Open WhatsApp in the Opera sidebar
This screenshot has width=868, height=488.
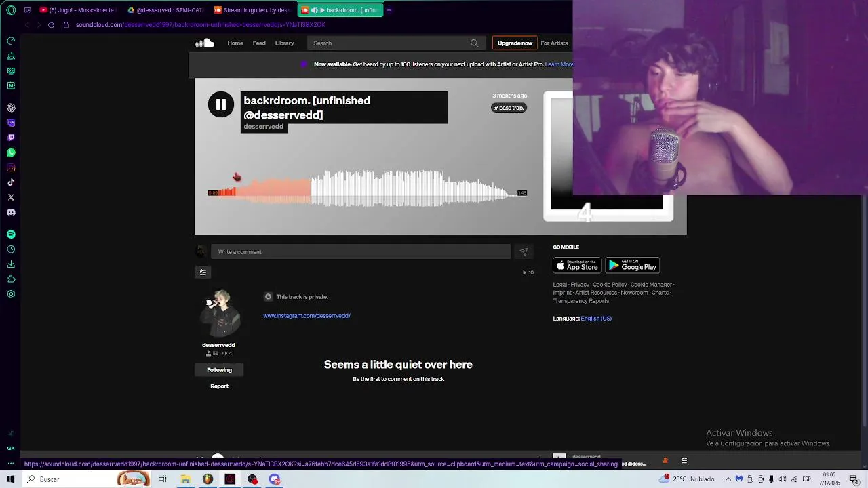[11, 152]
